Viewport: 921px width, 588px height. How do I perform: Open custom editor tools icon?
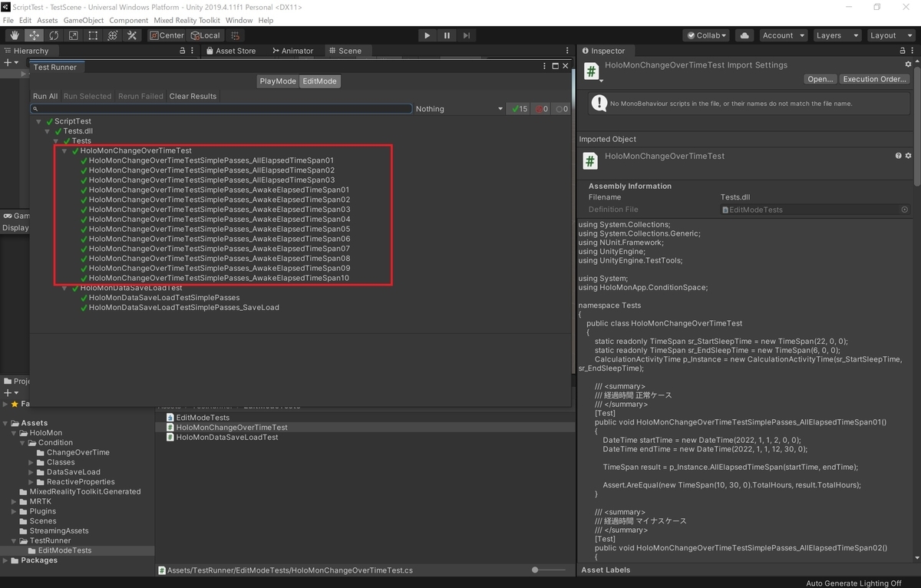point(132,35)
